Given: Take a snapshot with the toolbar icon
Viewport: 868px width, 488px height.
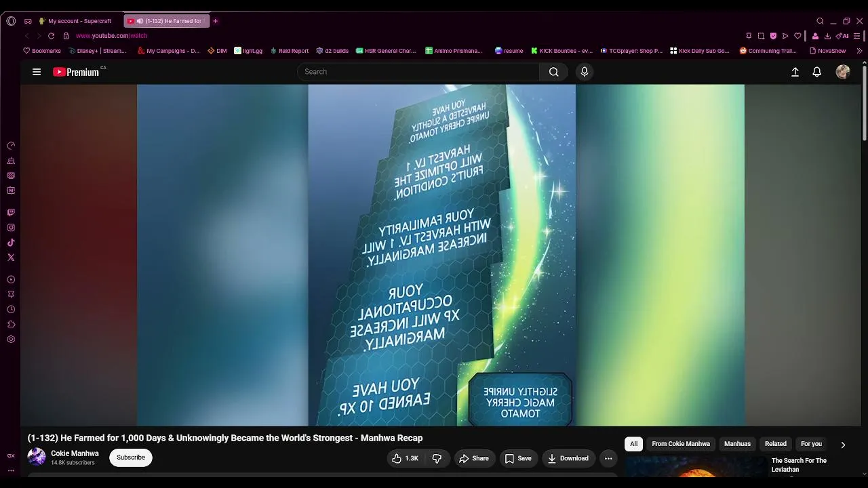Looking at the screenshot, I should [x=761, y=36].
